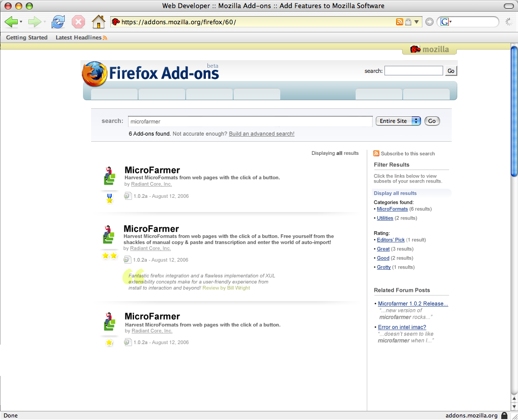Click the single star rating of third result
Screen dimensions: 518x420
click(x=109, y=343)
